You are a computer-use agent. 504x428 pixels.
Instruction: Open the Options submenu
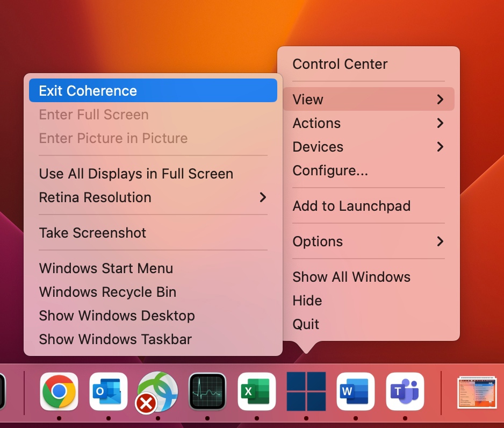point(369,241)
